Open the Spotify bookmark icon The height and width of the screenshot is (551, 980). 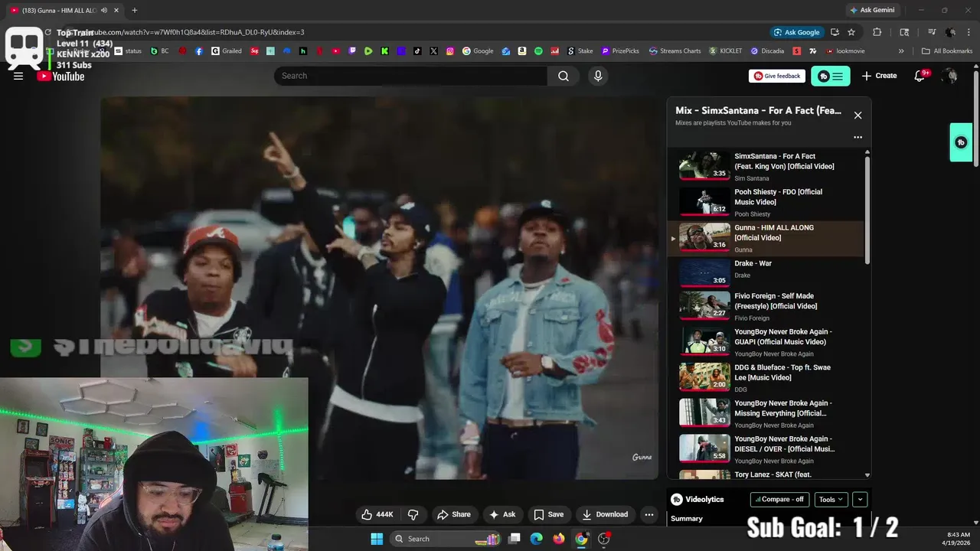coord(538,51)
